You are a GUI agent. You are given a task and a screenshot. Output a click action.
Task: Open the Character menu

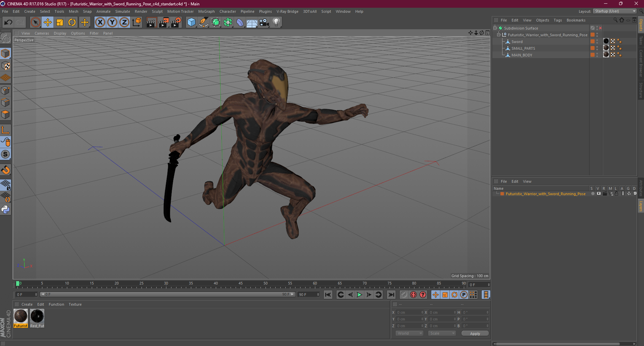coord(228,11)
